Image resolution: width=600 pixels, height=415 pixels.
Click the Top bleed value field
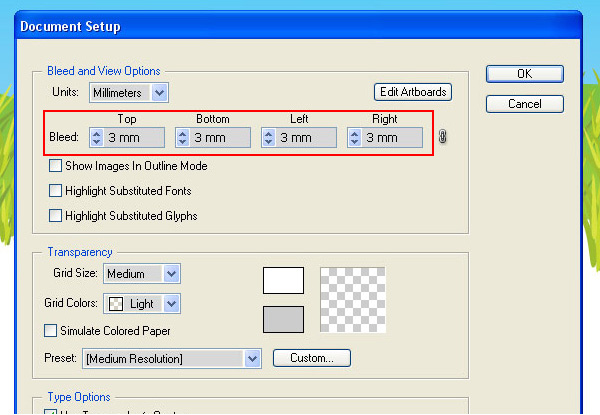pyautogui.click(x=135, y=138)
